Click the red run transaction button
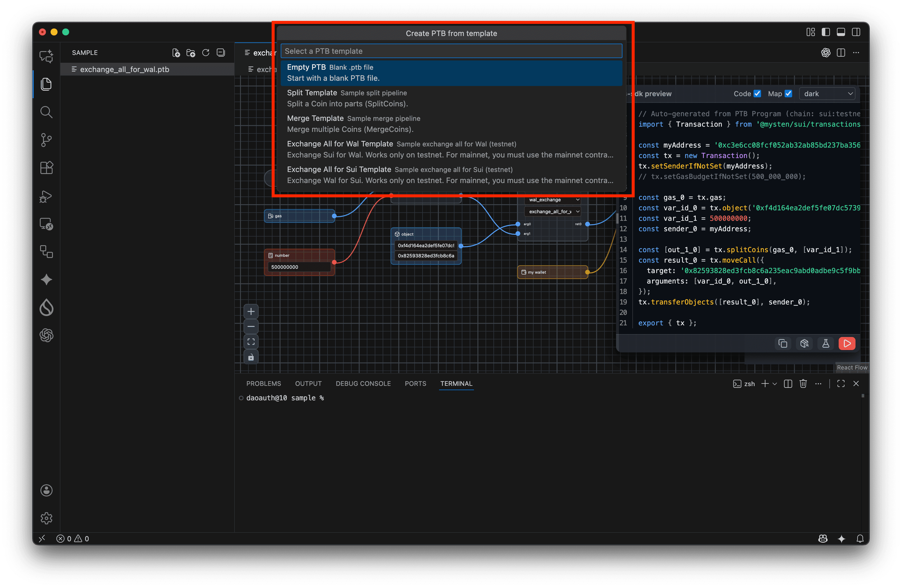 (x=847, y=343)
